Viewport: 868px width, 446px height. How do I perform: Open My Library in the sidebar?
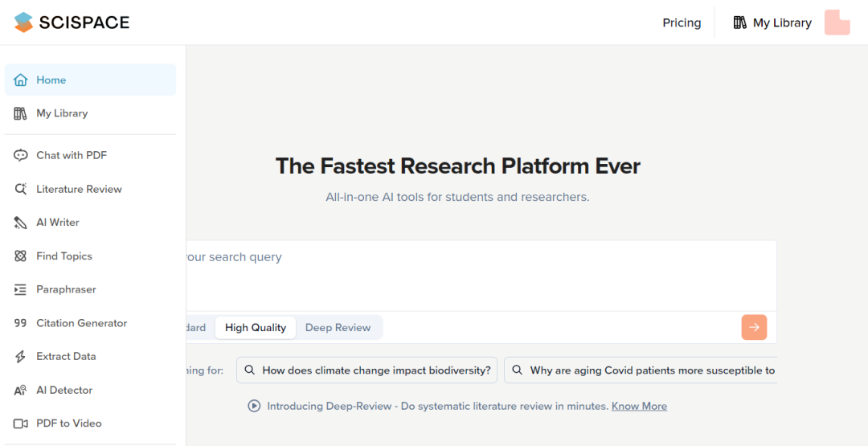click(x=90, y=113)
